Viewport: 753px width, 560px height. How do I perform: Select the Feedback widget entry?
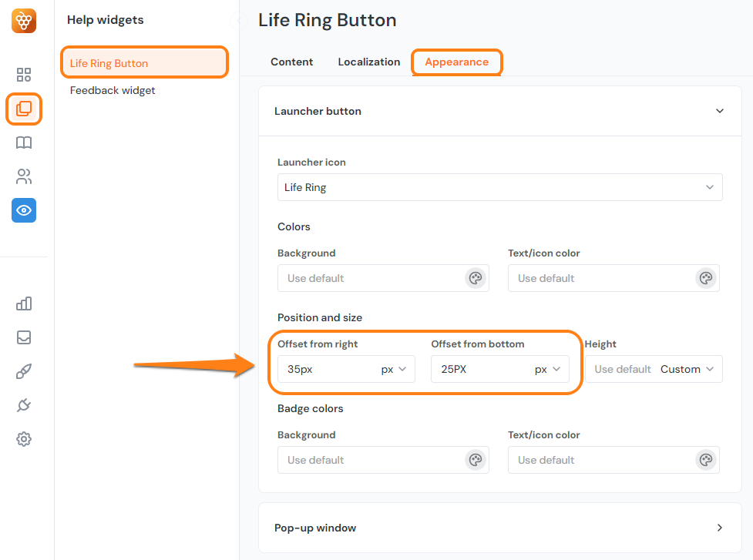coord(113,90)
